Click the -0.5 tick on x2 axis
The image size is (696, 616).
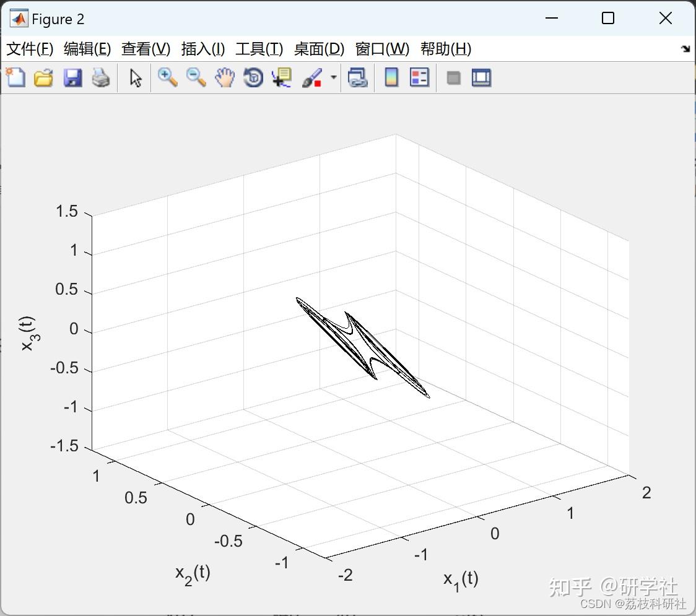click(228, 541)
